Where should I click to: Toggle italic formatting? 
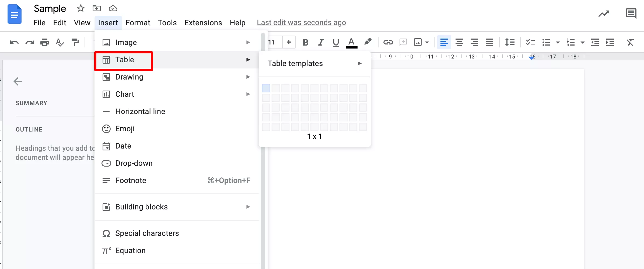tap(321, 42)
